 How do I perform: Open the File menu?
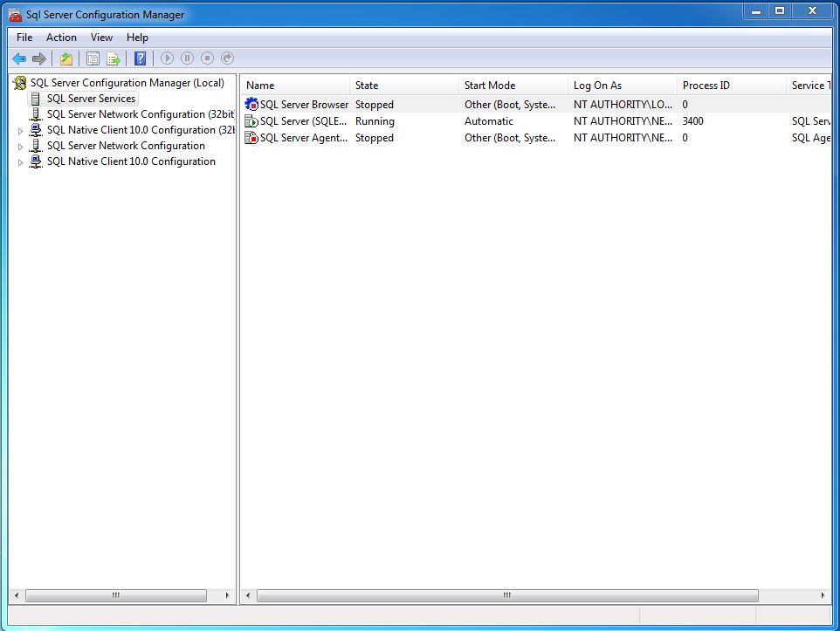24,38
